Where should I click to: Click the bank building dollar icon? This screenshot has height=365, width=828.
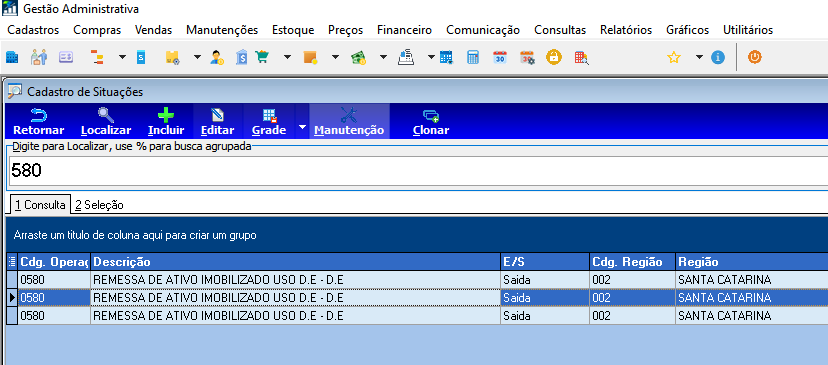point(242,57)
